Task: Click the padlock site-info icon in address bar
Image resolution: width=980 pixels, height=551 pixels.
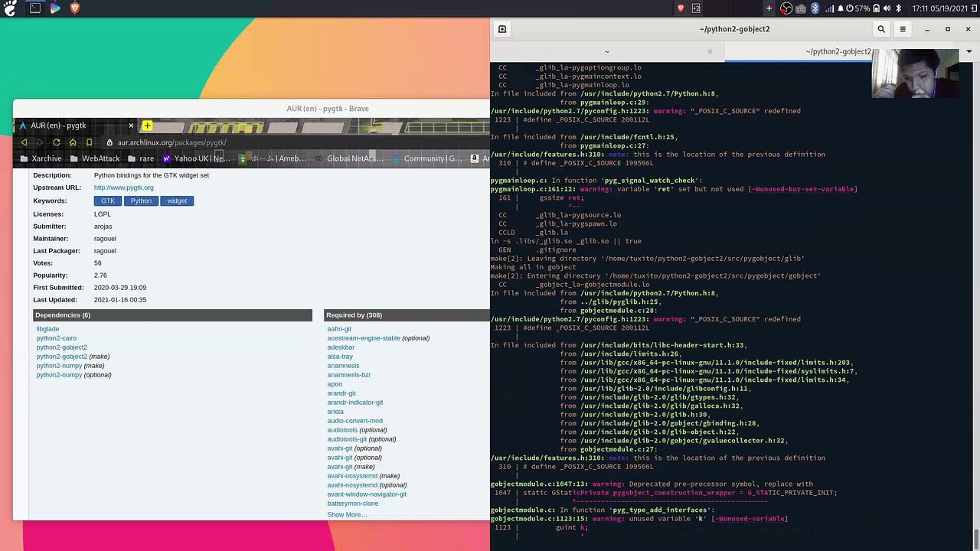Action: pyautogui.click(x=110, y=142)
